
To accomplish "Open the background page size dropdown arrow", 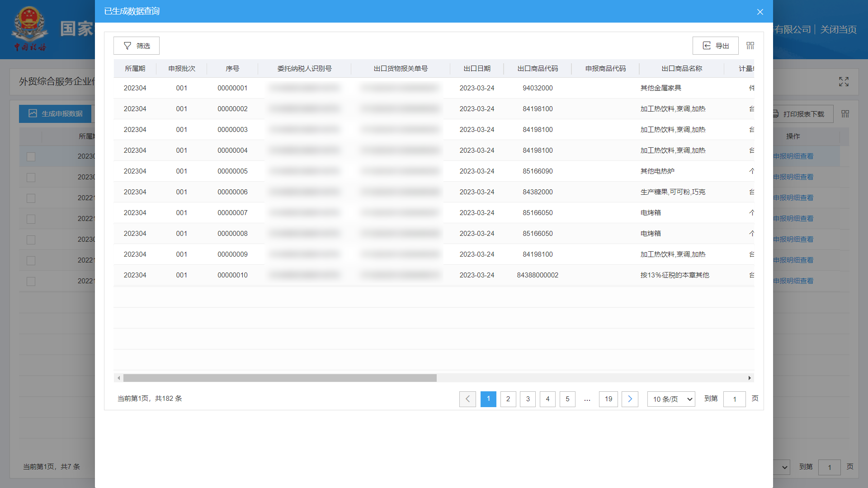I will click(x=784, y=467).
